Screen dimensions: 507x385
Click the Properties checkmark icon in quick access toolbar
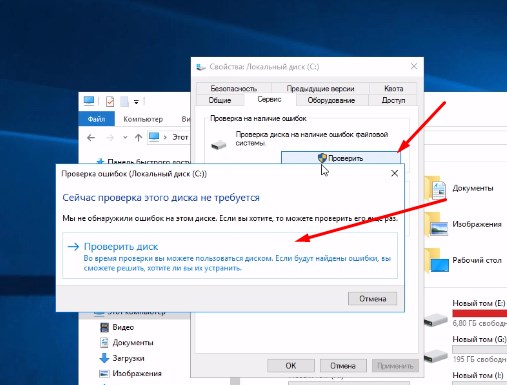click(110, 101)
